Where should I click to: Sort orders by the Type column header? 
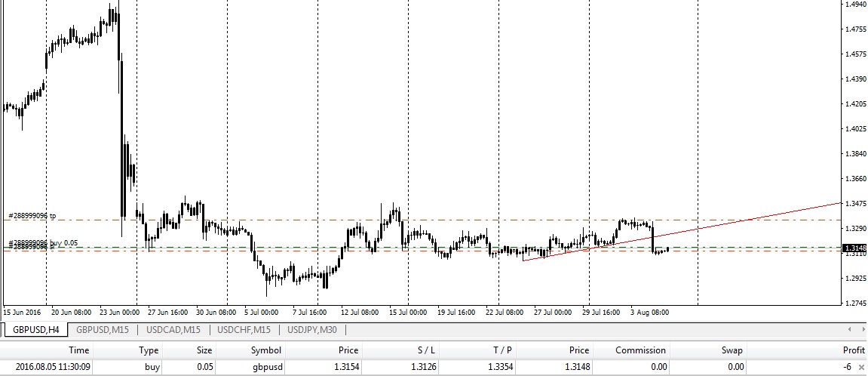pos(149,350)
